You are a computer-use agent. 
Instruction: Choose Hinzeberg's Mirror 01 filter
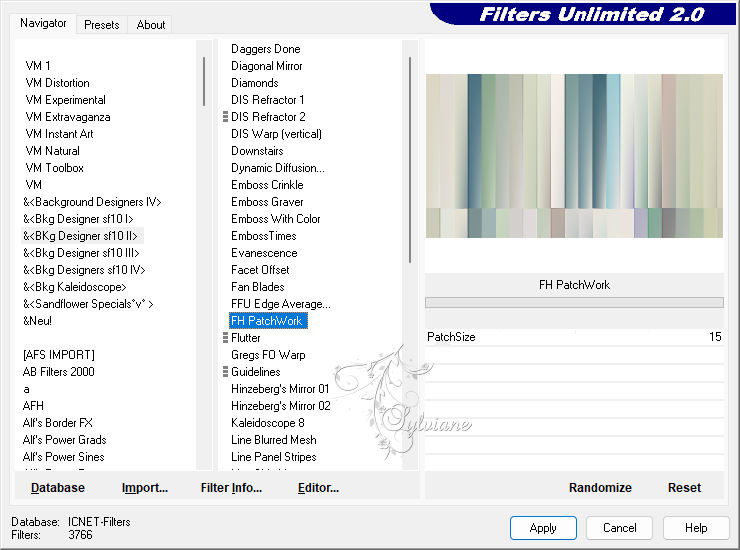[280, 389]
